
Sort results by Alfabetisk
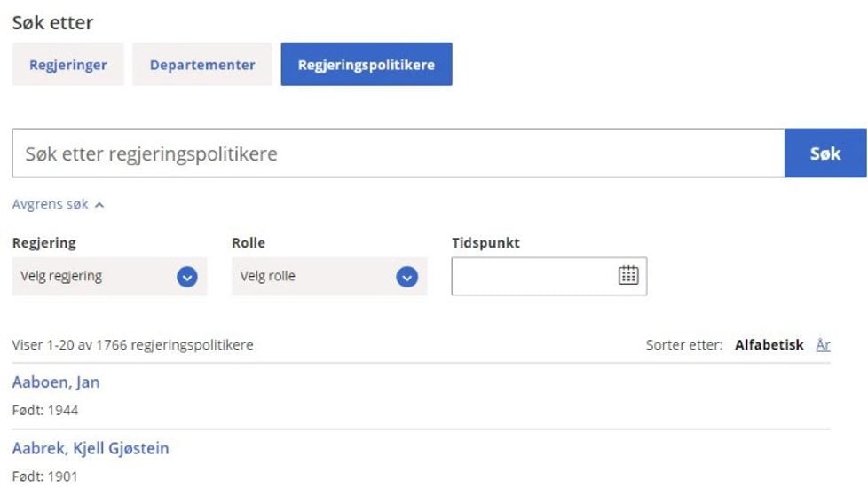[769, 345]
